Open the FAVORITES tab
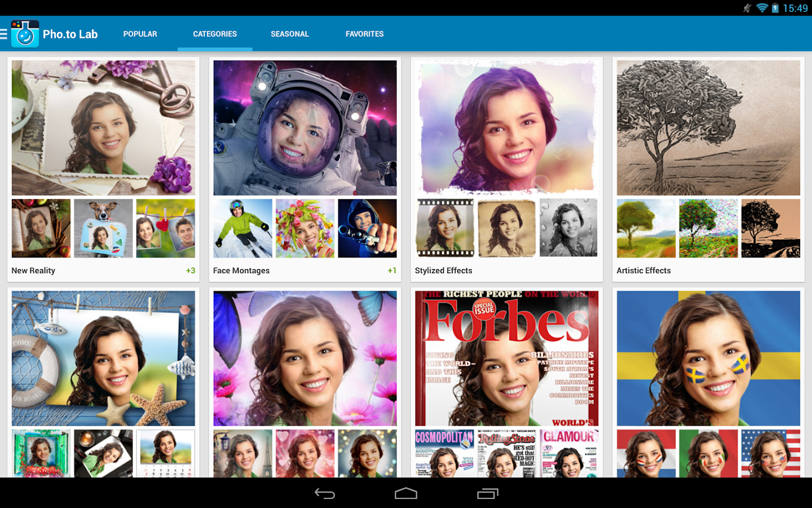The image size is (812, 508). pyautogui.click(x=365, y=34)
